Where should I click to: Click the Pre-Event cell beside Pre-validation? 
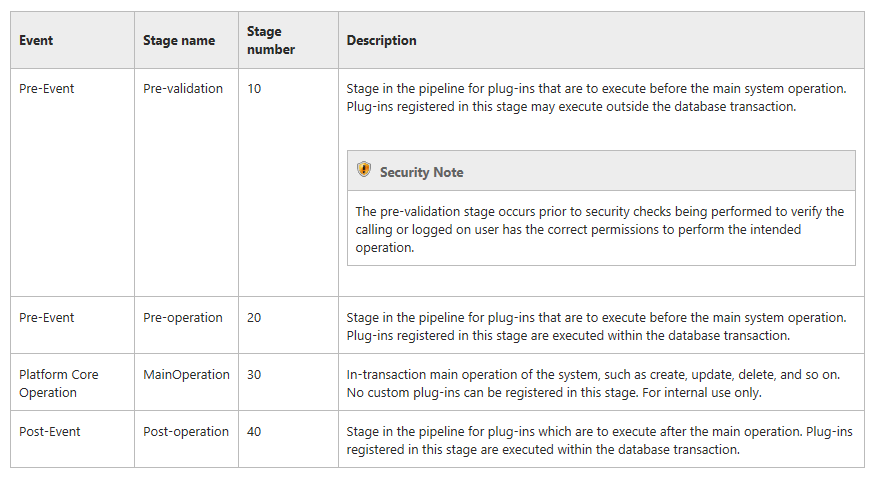[x=46, y=88]
